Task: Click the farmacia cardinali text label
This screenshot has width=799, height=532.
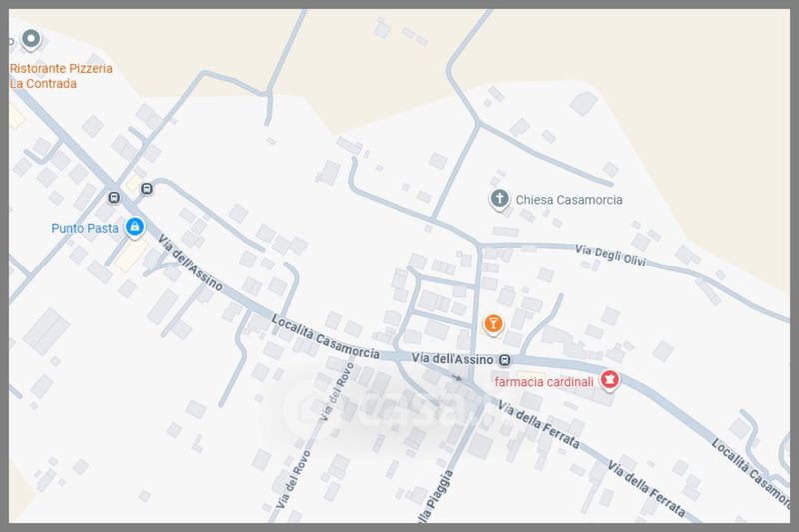Action: [544, 381]
